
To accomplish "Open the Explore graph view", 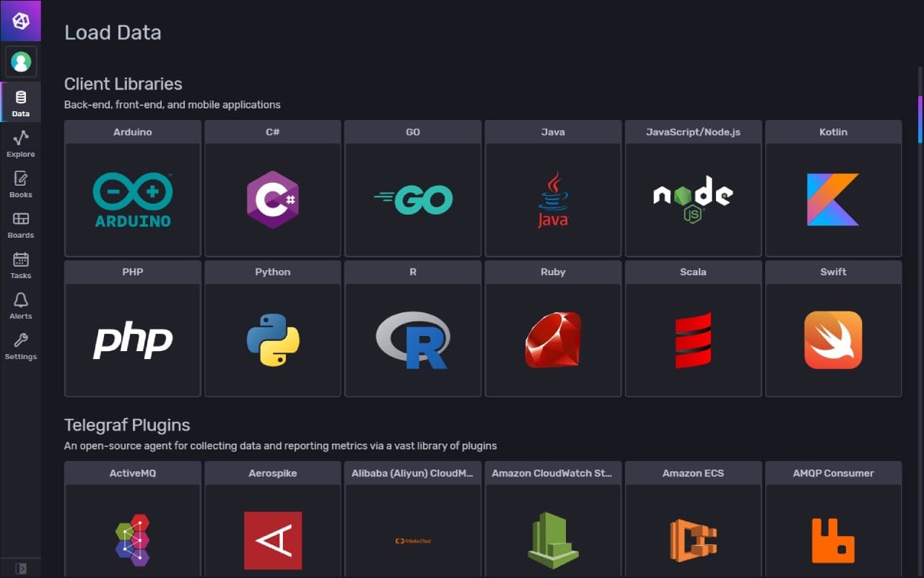I will tap(20, 142).
